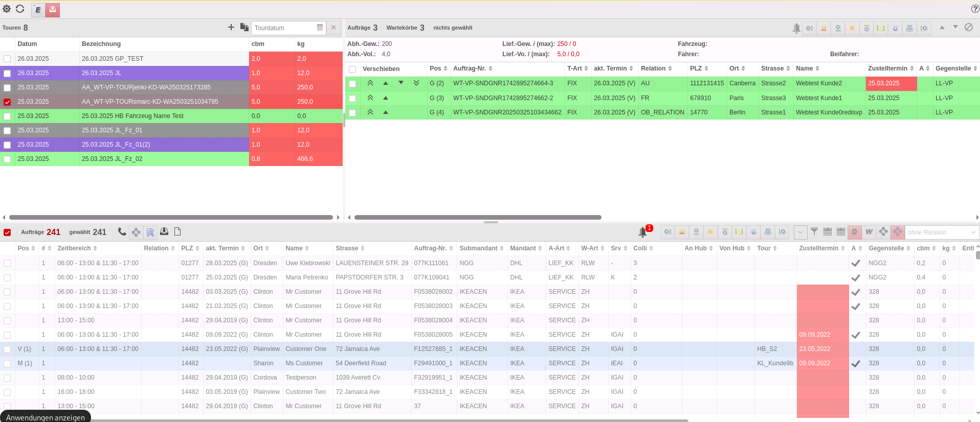980x422 pixels.
Task: Open the small chevron dropdown before filter
Action: click(x=800, y=232)
